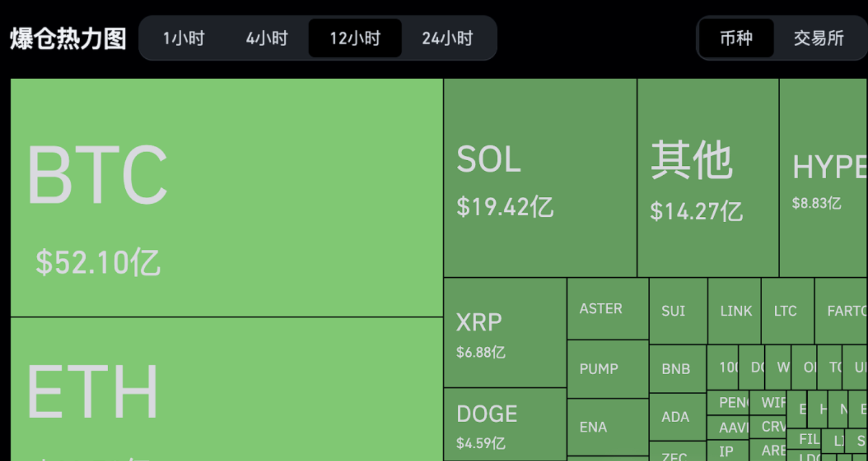The height and width of the screenshot is (461, 868).
Task: Click the 其他 $14.27亿 tile
Action: (708, 178)
